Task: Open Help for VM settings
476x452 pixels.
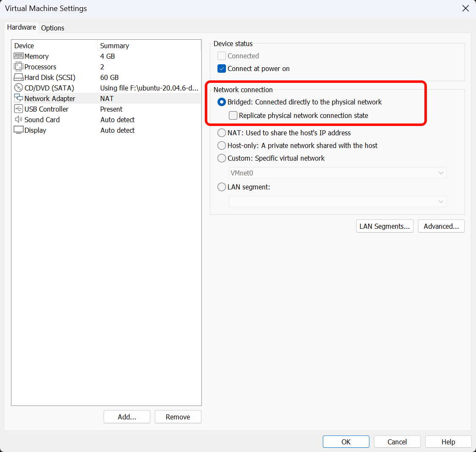Action: click(448, 442)
